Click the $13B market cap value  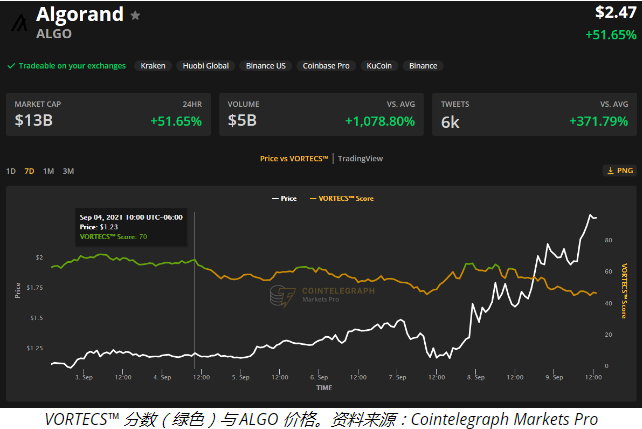click(x=34, y=120)
